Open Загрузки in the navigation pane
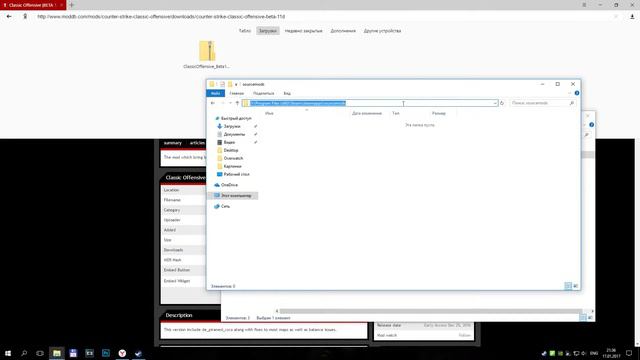 [232, 127]
